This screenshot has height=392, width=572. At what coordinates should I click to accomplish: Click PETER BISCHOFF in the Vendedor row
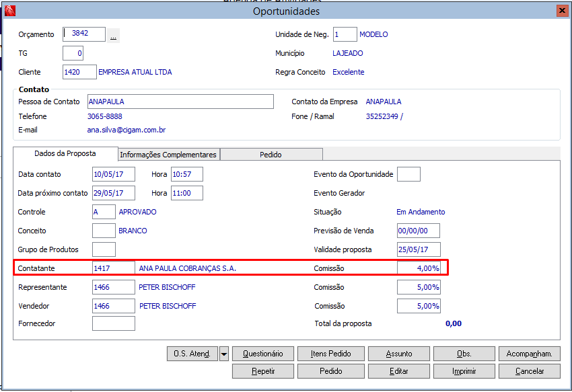click(x=168, y=306)
